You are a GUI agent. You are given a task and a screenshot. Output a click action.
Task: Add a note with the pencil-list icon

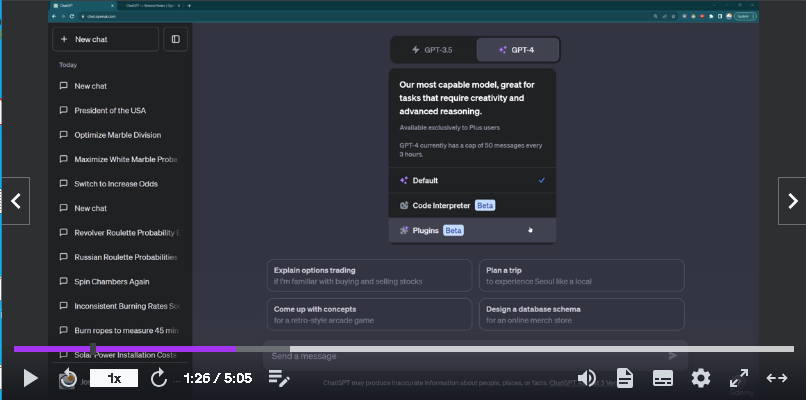[x=279, y=378]
